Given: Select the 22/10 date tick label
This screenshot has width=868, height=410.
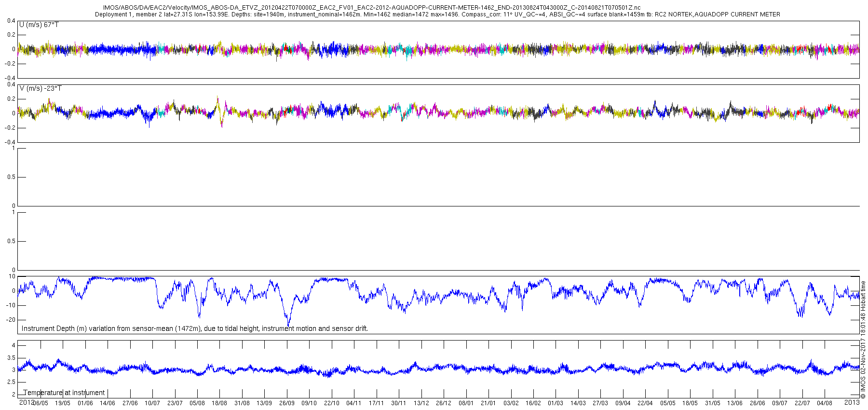Looking at the screenshot, I should [332, 403].
